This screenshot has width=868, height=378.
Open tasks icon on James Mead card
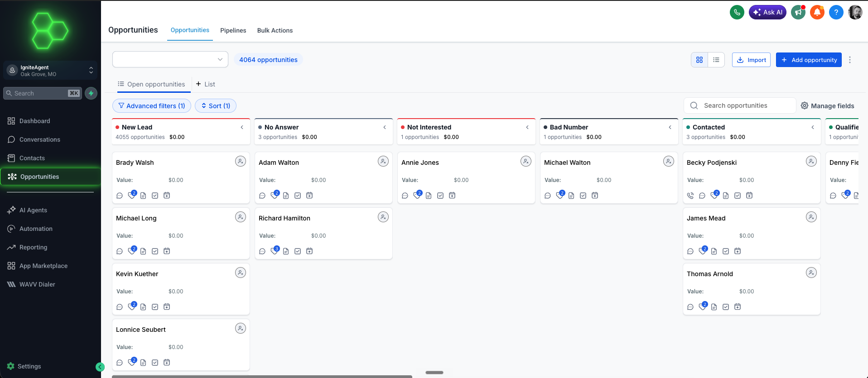point(726,251)
